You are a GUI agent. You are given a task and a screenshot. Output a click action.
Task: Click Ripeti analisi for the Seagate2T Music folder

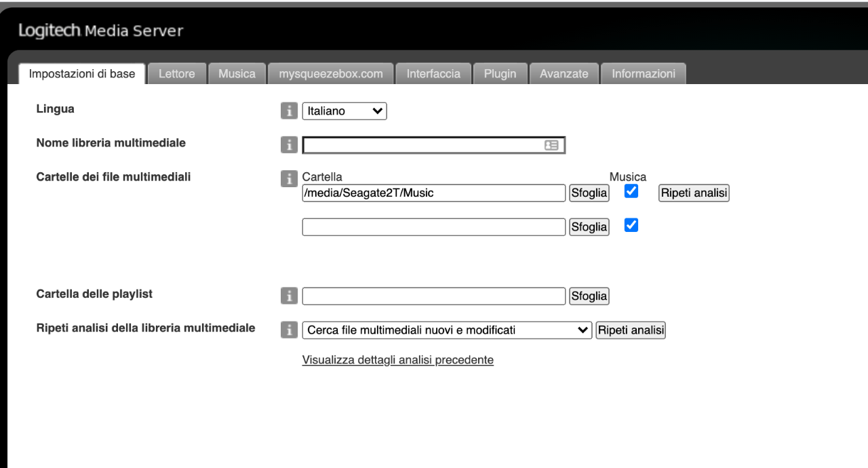click(694, 193)
